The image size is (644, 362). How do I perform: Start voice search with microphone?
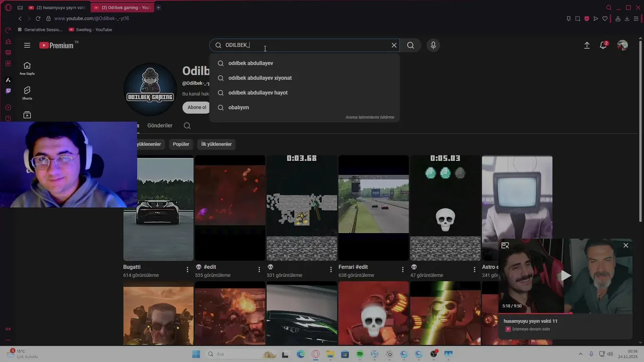tap(433, 45)
